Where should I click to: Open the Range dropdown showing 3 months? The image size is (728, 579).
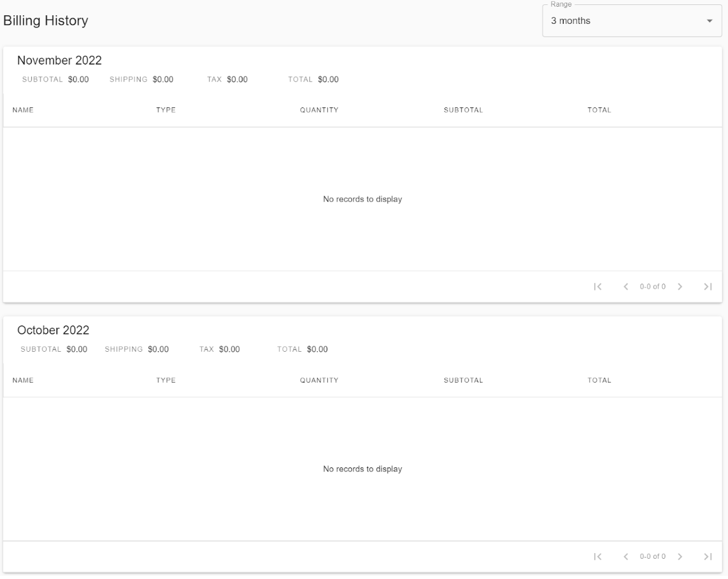tap(632, 21)
